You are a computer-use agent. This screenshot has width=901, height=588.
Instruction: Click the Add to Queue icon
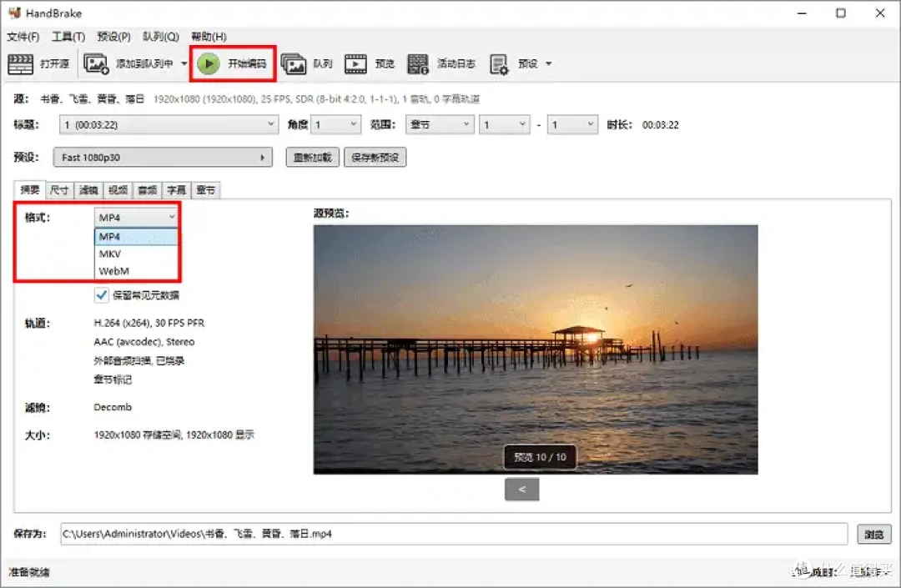96,63
